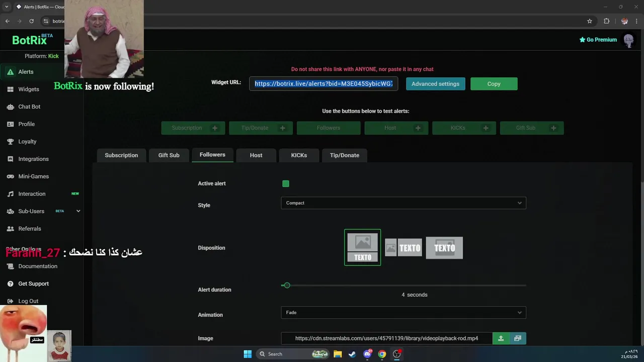This screenshot has height=362, width=644.
Task: Click the Copy widget URL button
Action: 494,84
